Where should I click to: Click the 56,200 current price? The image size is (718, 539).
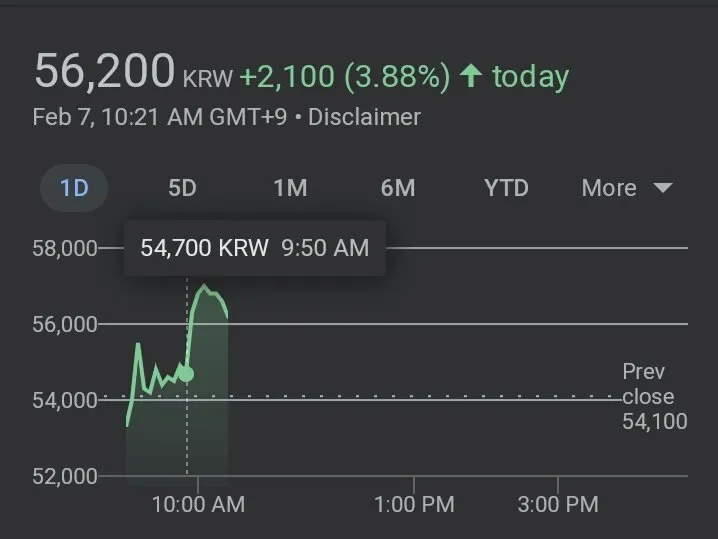tap(105, 71)
